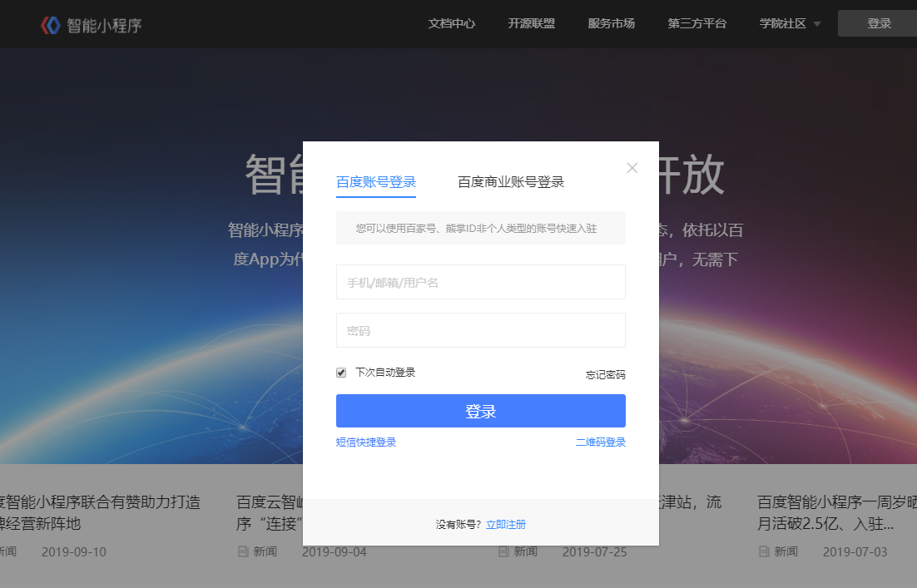Open the 百度智能小程序一周岁 news headline

pos(837,512)
